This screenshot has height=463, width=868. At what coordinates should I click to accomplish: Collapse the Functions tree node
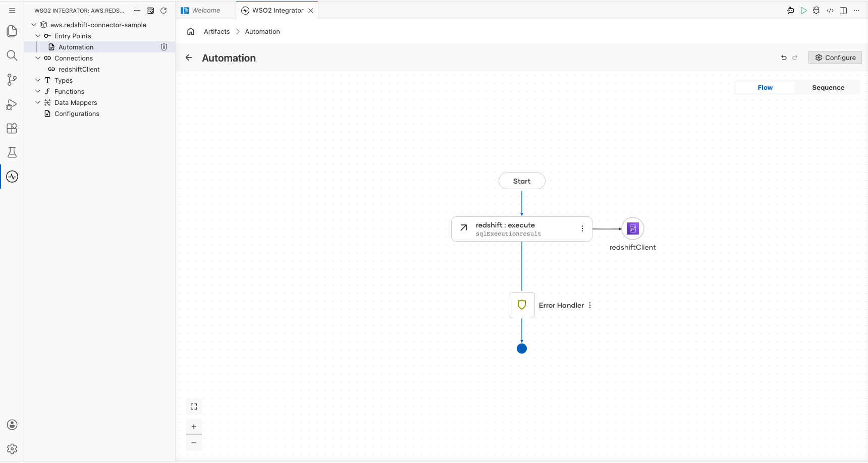(38, 91)
